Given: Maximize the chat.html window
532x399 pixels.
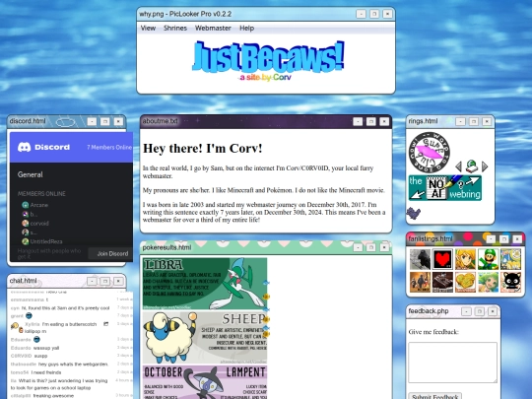Looking at the screenshot, I should click(105, 281).
